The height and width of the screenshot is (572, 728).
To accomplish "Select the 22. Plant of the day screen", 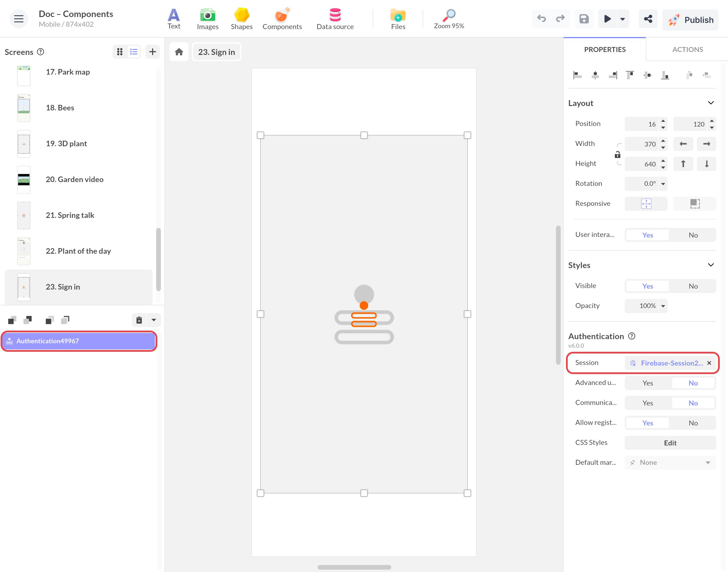I will coord(79,251).
